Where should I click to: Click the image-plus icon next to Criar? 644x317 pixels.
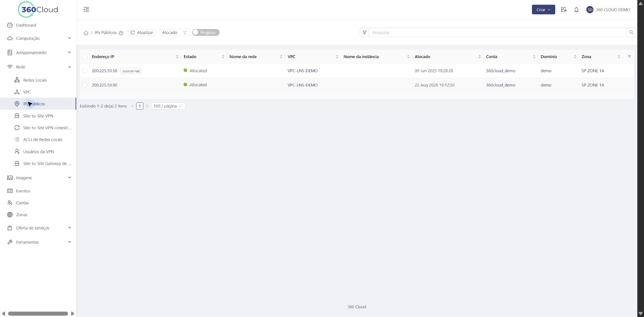point(564,10)
